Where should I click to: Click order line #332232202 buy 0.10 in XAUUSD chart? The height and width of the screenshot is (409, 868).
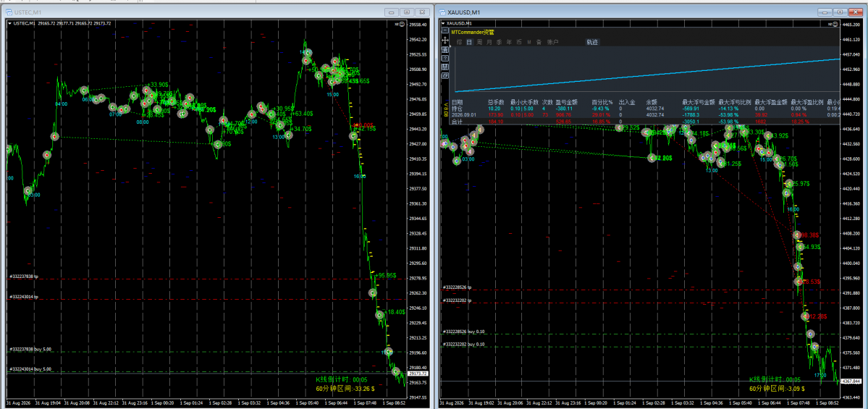(x=464, y=345)
